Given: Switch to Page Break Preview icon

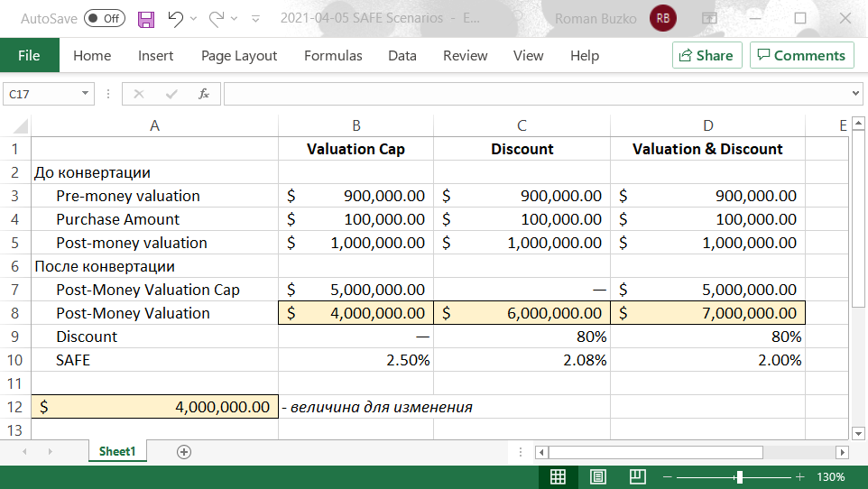Looking at the screenshot, I should pyautogui.click(x=637, y=476).
